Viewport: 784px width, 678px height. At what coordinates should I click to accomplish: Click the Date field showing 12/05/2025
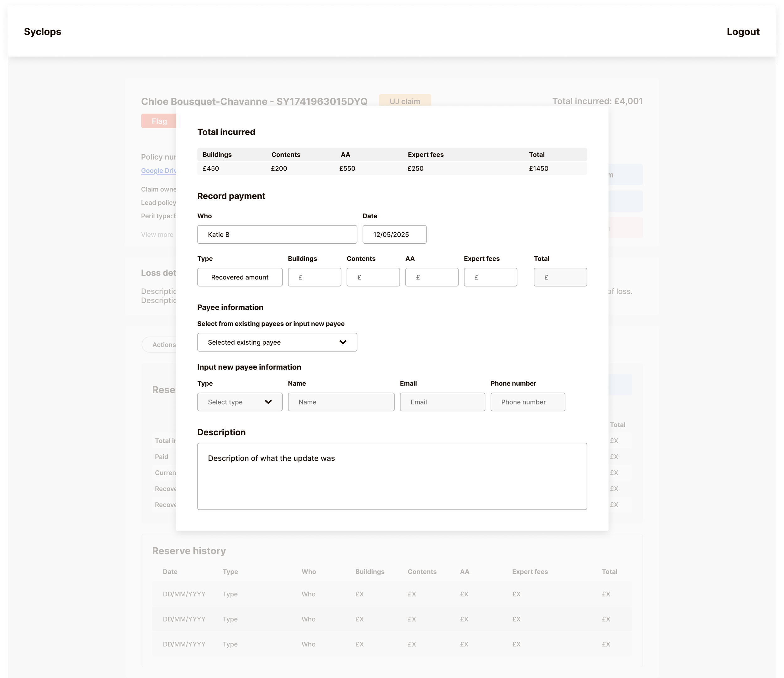pos(394,235)
